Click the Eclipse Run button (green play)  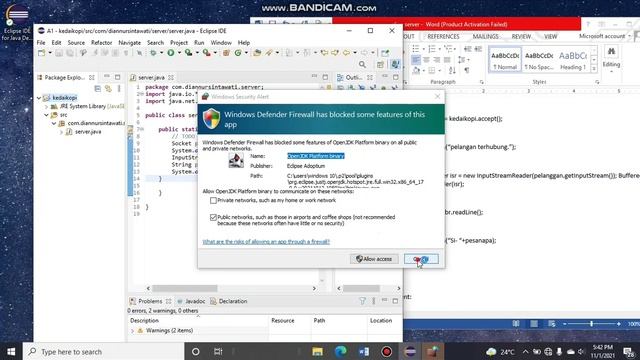click(x=171, y=53)
